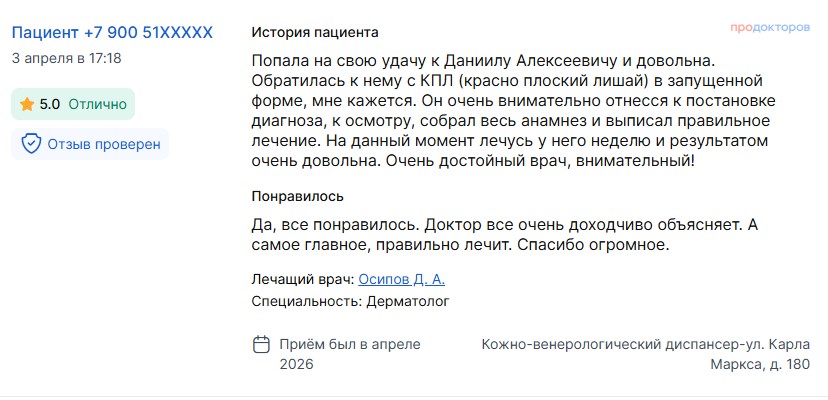
Task: Click the ПроДокторов logo watermark
Action: click(x=769, y=28)
